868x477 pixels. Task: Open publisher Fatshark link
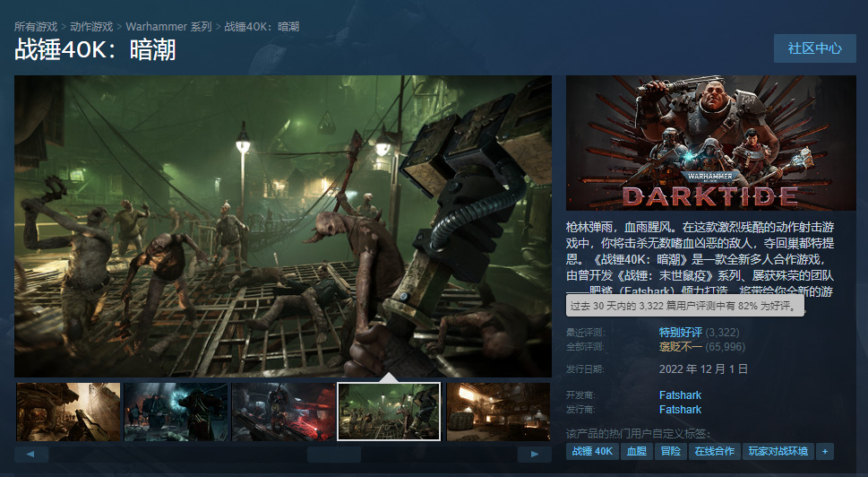click(680, 410)
